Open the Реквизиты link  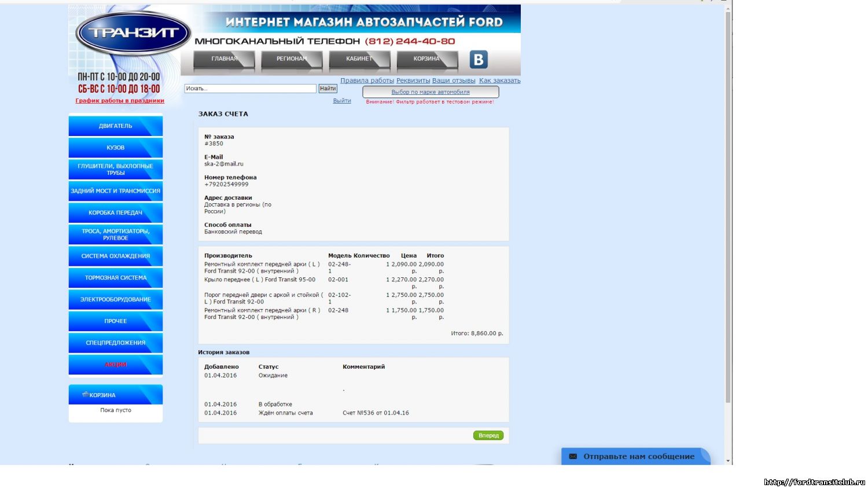413,80
